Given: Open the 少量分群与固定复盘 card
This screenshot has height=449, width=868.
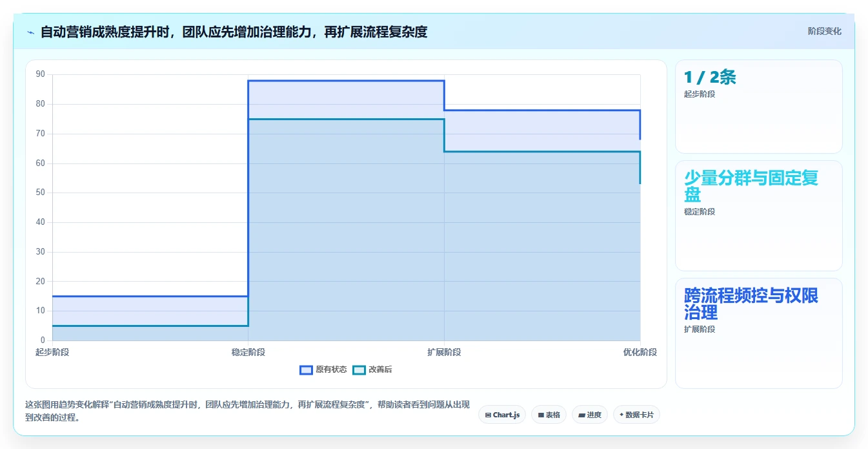Looking at the screenshot, I should [759, 216].
